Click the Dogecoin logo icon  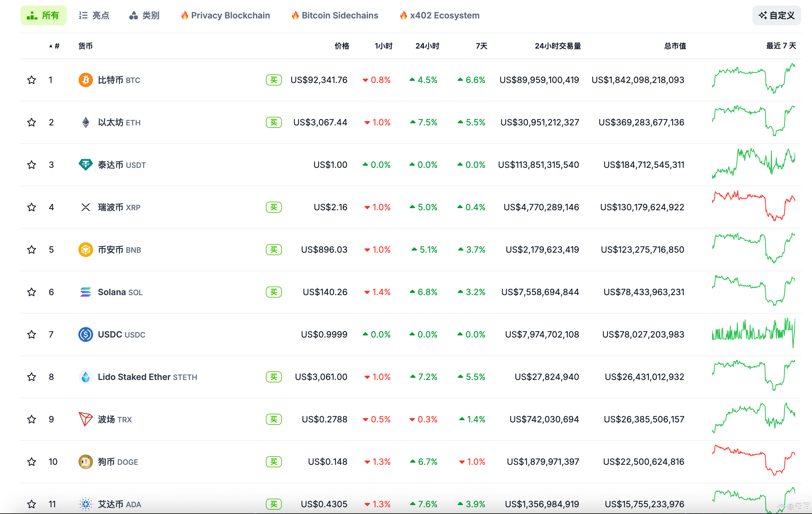pos(86,462)
